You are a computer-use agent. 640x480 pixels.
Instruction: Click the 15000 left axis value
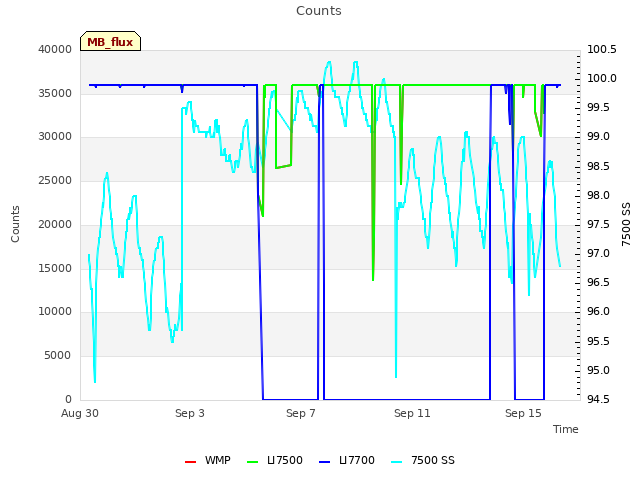[x=55, y=268]
